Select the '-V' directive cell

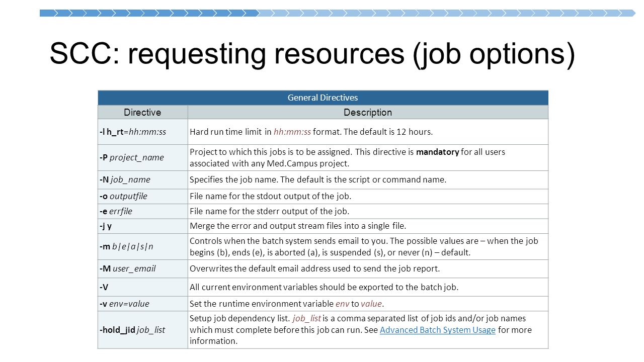coord(143,287)
